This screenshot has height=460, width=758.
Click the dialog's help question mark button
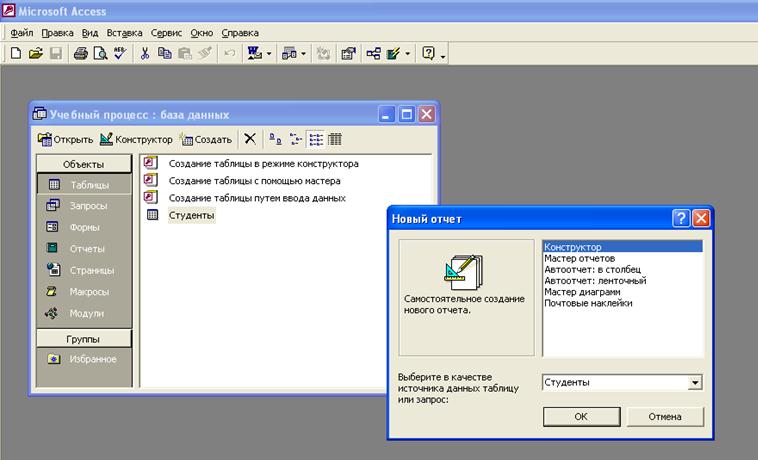click(681, 218)
